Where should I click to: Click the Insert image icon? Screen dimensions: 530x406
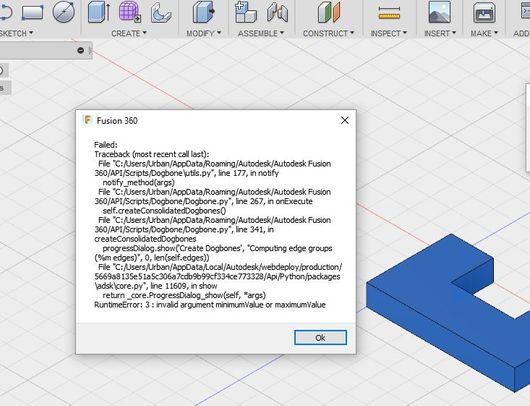pos(439,12)
